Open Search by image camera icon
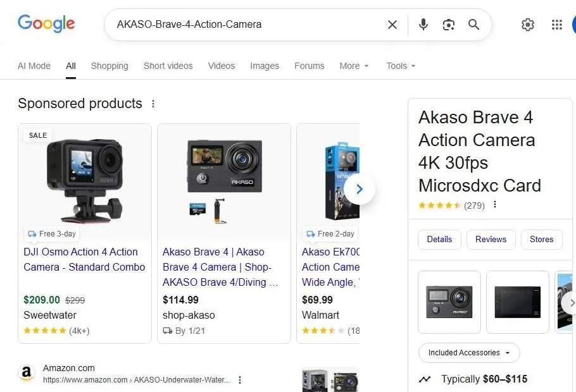This screenshot has width=576, height=392. (x=449, y=25)
